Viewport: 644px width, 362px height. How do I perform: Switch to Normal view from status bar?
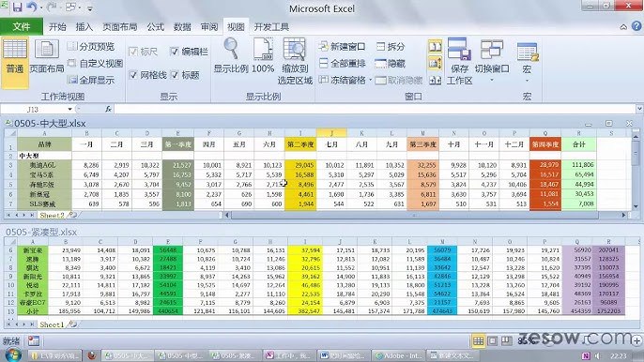coord(478,340)
